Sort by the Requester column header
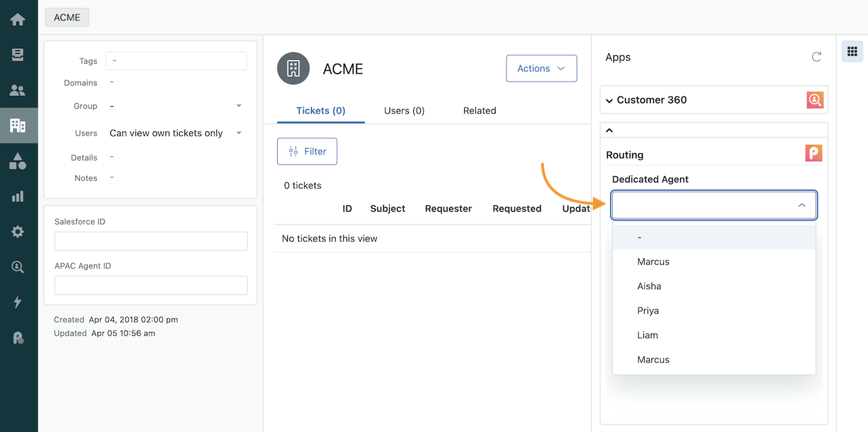868x432 pixels. 449,209
